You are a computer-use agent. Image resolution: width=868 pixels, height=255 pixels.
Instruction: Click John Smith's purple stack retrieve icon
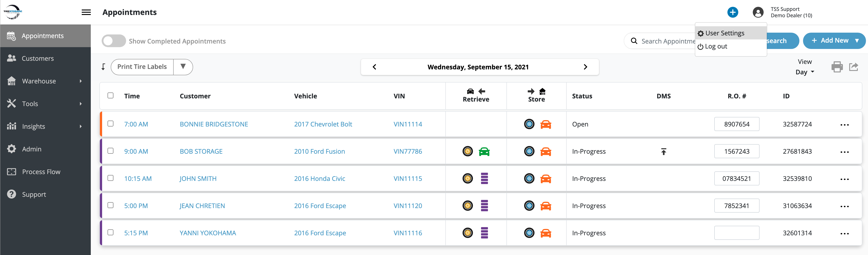coord(484,178)
